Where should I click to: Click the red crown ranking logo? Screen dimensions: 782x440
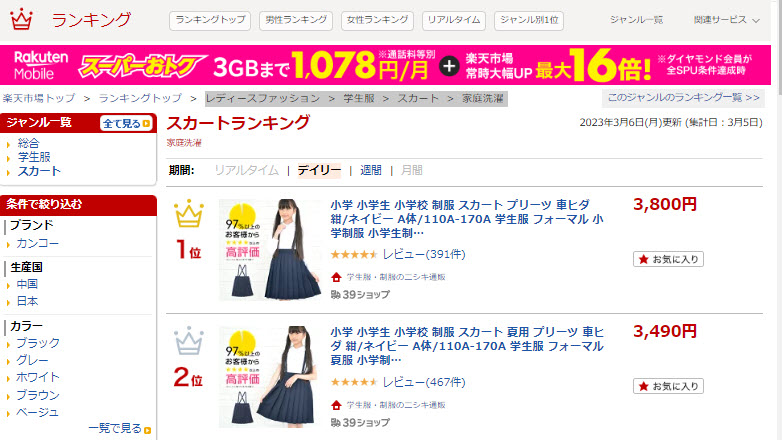[21, 19]
